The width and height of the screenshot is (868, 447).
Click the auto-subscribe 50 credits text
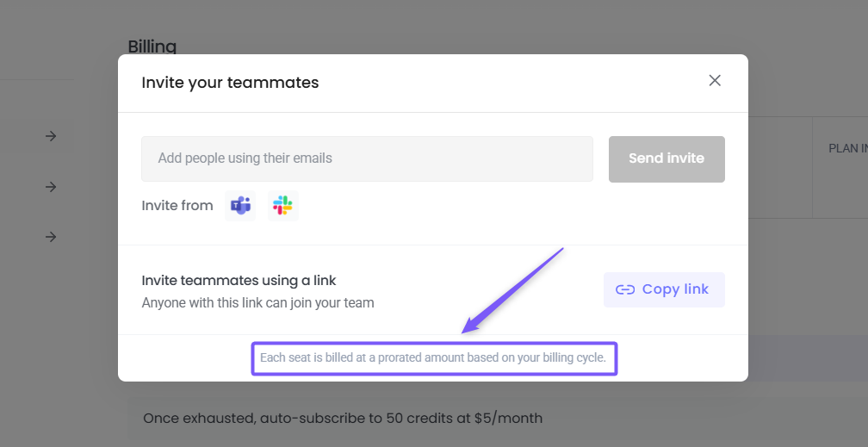point(343,419)
